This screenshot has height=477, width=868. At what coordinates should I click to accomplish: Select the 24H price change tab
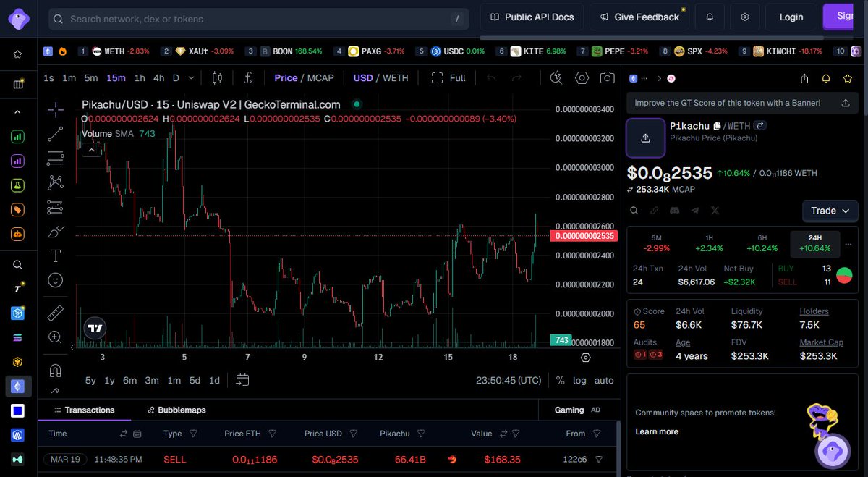point(815,242)
